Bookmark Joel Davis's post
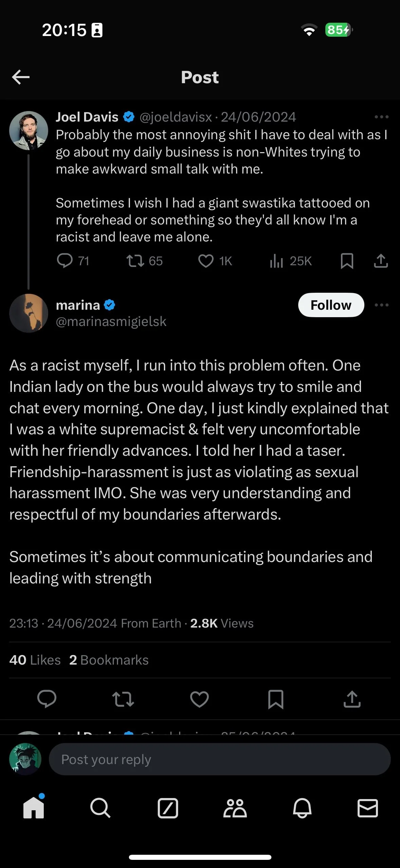The height and width of the screenshot is (868, 400). [x=347, y=261]
